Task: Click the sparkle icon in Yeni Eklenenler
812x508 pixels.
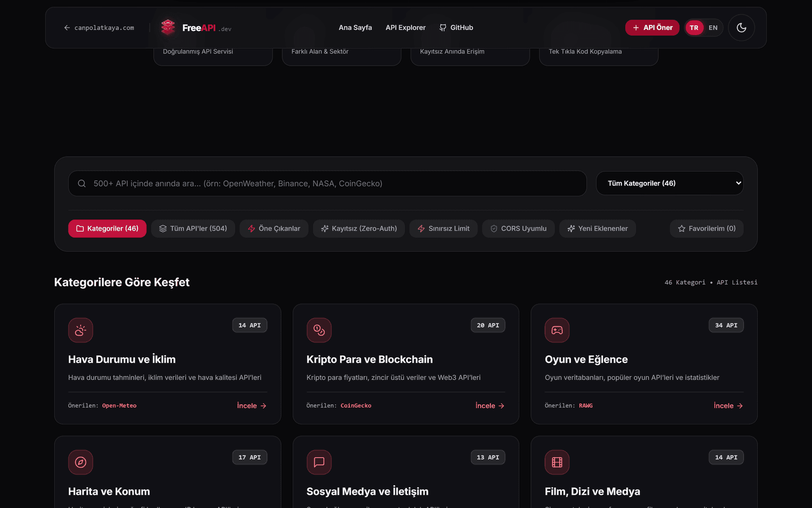Action: click(571, 229)
